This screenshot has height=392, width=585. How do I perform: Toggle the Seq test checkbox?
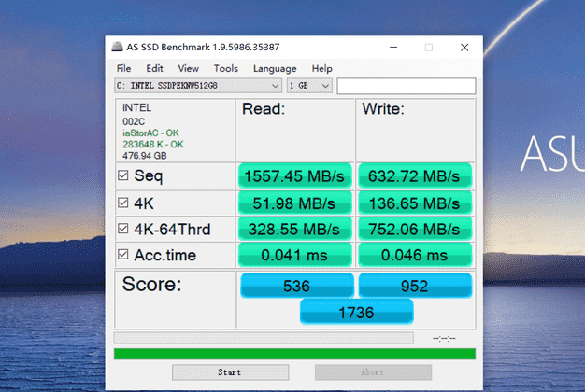(x=123, y=175)
